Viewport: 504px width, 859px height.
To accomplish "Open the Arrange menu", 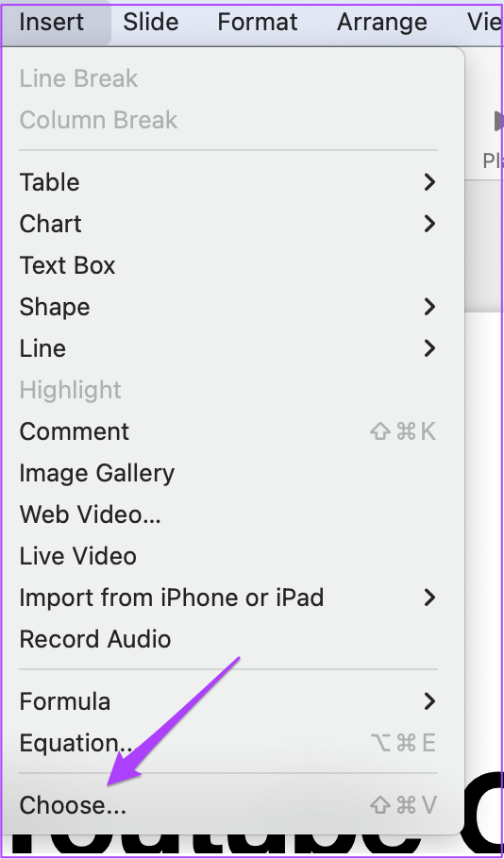I will click(x=382, y=23).
